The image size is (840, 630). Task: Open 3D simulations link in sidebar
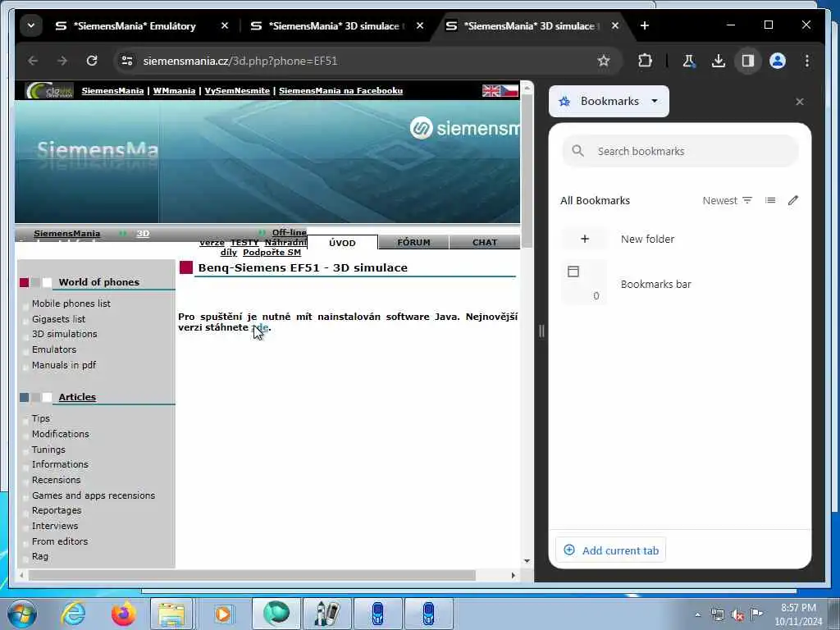(x=64, y=335)
